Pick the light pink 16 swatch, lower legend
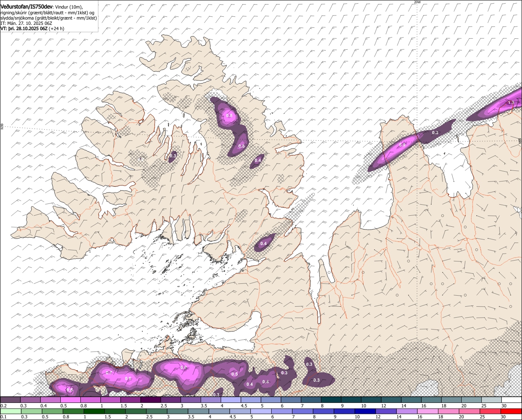This screenshot has height=420, width=522. pyautogui.click(x=428, y=411)
